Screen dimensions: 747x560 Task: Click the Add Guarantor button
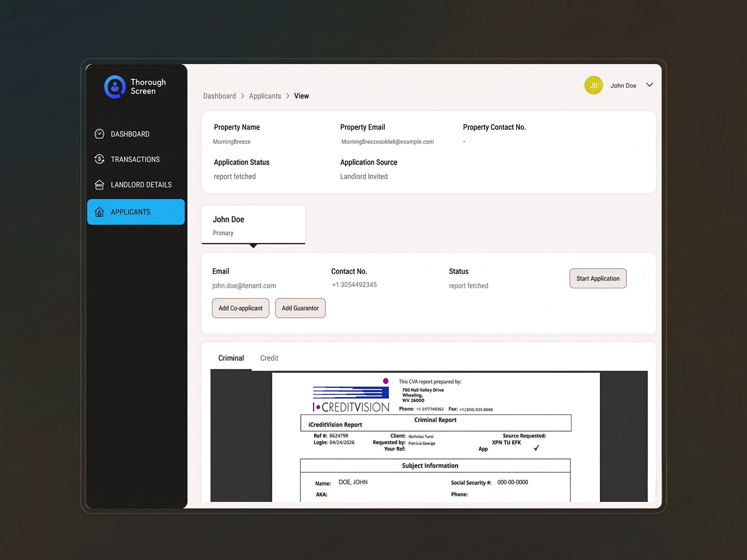[x=300, y=308]
